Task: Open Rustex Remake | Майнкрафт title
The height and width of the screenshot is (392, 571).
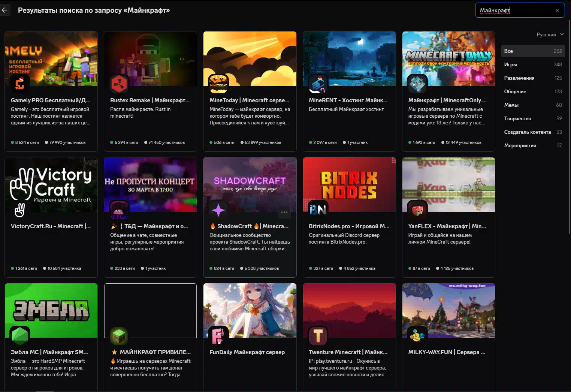Action: 150,100
